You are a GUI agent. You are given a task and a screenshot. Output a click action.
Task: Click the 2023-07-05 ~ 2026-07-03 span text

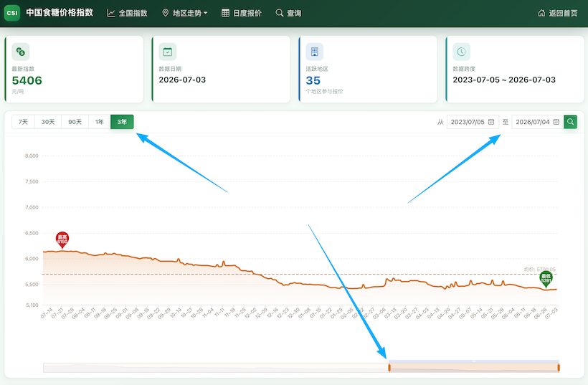504,80
